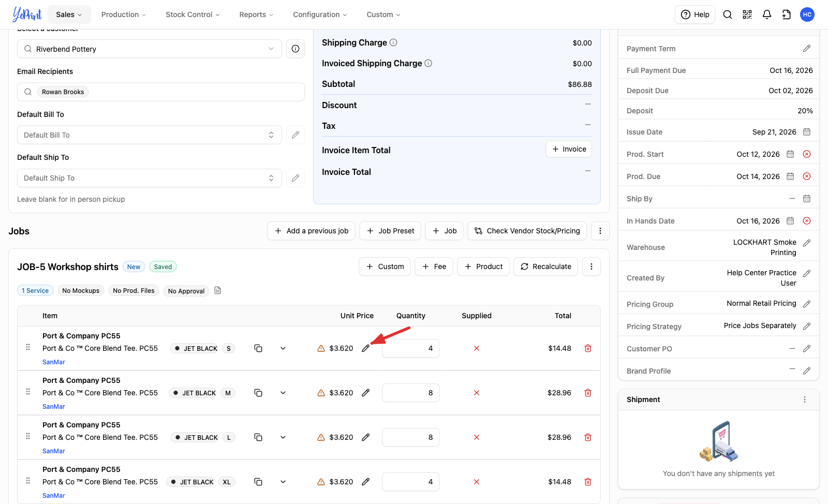Edit the Default Ship To address pencil
This screenshot has height=504, width=828.
(295, 178)
